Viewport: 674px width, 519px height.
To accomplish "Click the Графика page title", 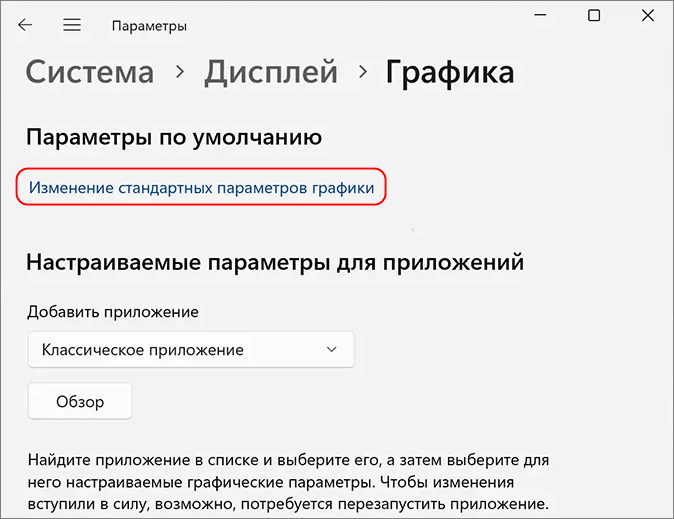I will (450, 72).
